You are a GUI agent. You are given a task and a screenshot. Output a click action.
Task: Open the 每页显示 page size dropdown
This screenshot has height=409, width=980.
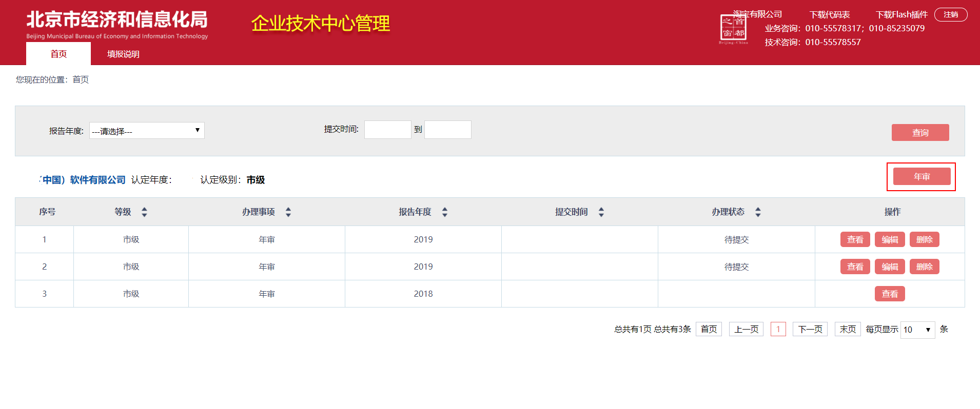tap(917, 330)
